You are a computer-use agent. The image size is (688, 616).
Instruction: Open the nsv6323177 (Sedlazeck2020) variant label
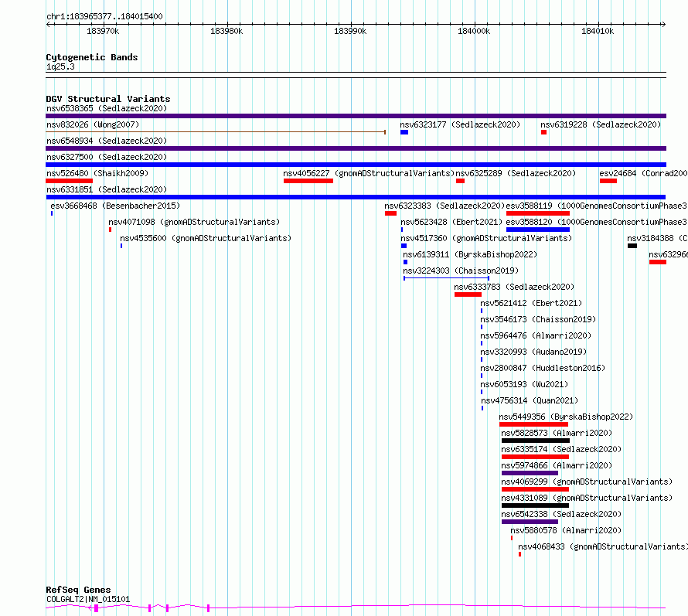pyautogui.click(x=460, y=124)
